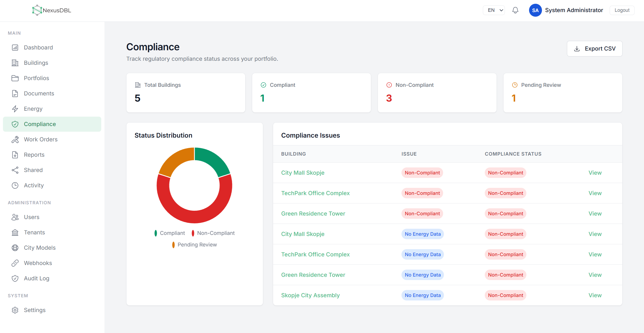This screenshot has width=644, height=333.
Task: Click Total Buildings count 5
Action: tap(138, 98)
